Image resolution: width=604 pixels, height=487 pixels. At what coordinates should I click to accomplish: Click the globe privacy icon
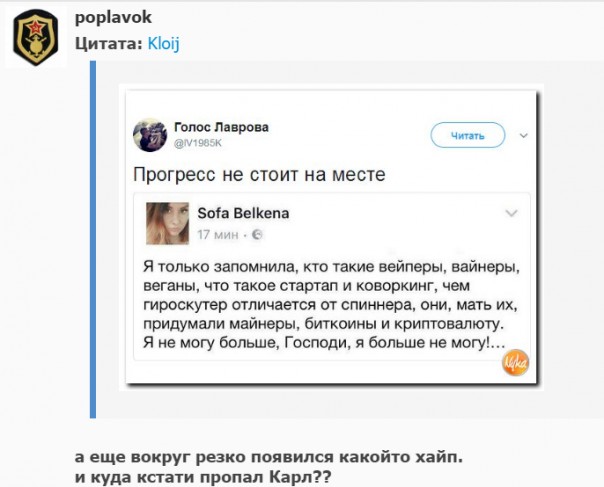257,235
